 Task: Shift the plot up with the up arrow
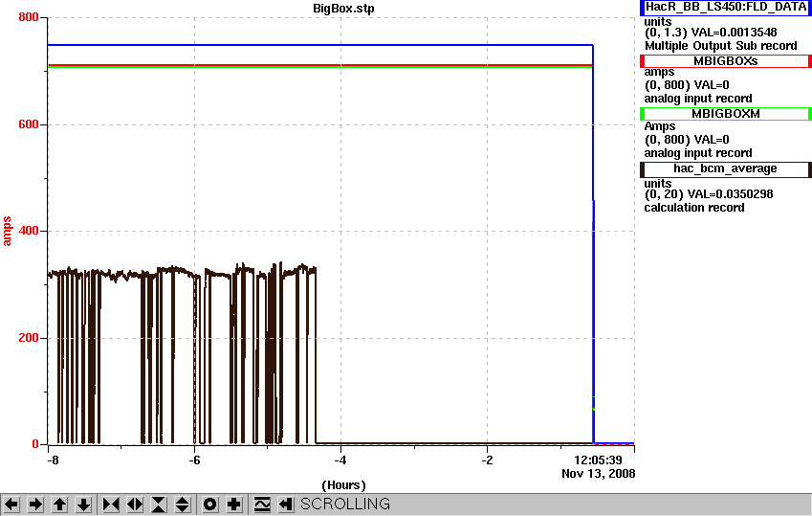tap(59, 505)
